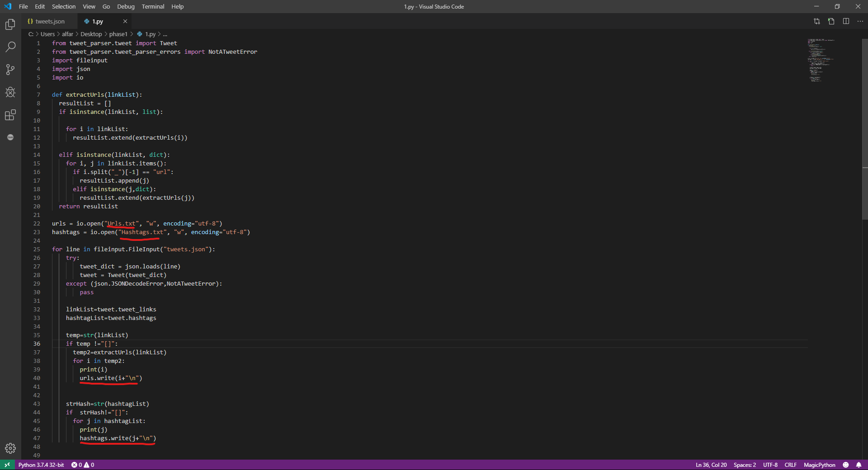Click Ln 36, Col 20 indicator

click(711, 465)
